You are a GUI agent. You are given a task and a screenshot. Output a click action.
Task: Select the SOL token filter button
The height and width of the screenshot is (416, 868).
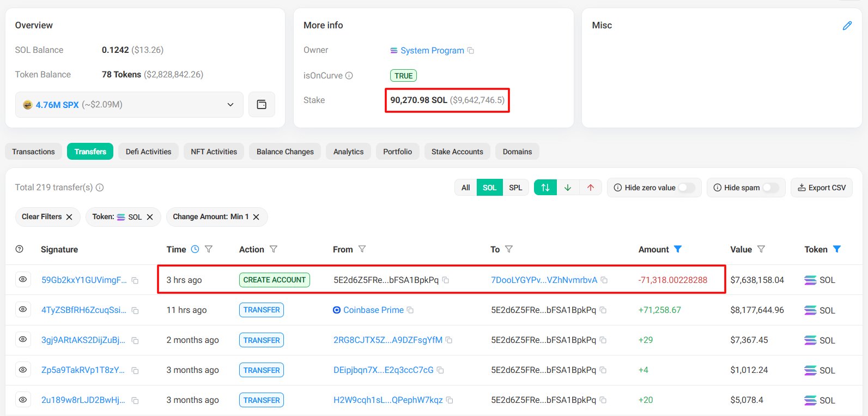click(489, 188)
